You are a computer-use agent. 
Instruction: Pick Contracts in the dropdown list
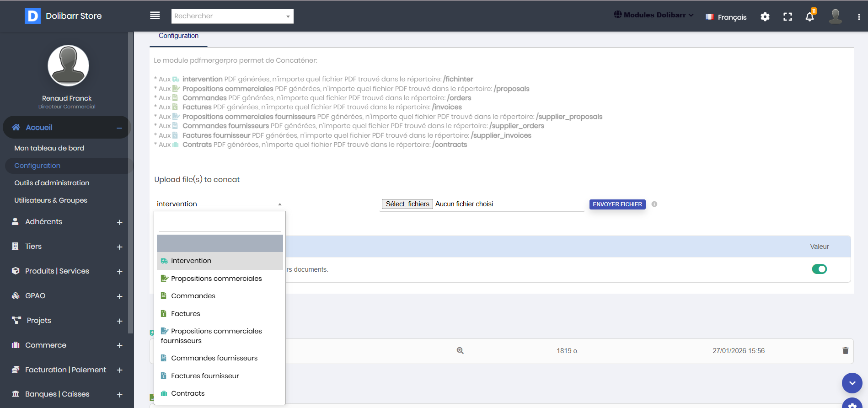click(x=220, y=393)
